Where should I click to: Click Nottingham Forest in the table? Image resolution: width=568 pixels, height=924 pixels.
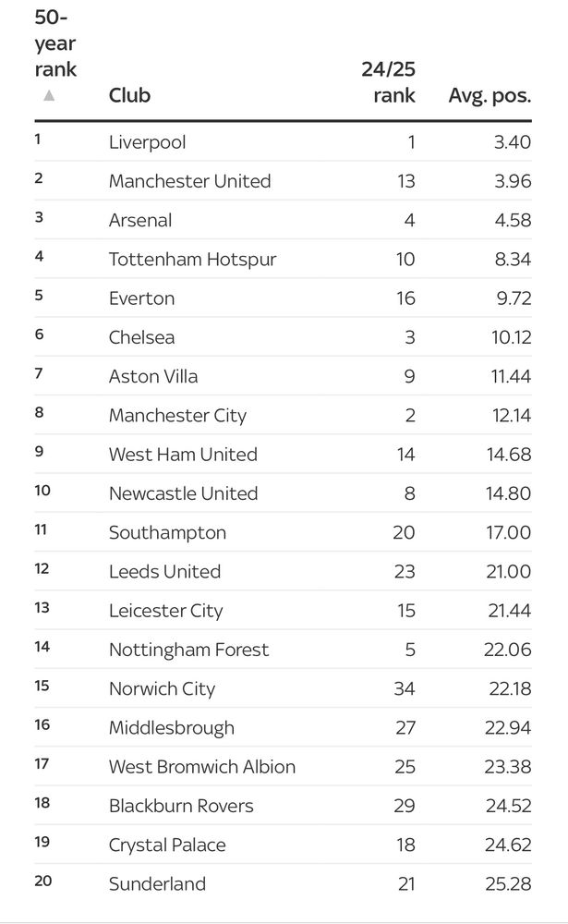[x=188, y=650]
